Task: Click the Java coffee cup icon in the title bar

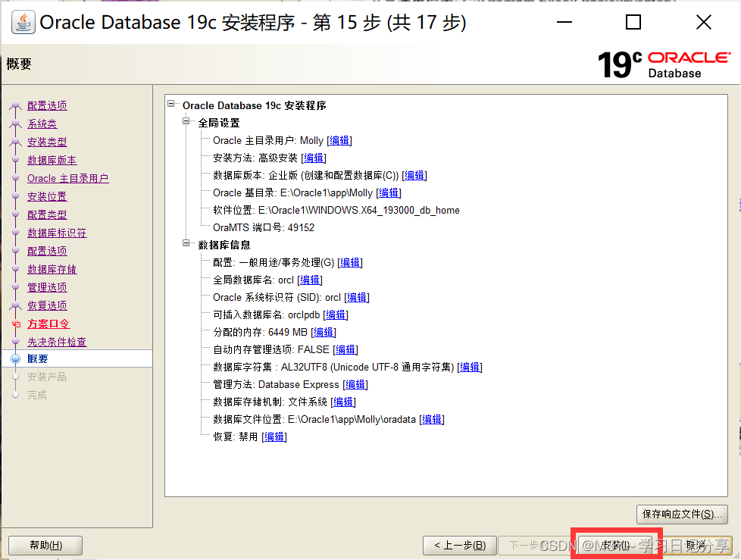Action: pyautogui.click(x=23, y=22)
